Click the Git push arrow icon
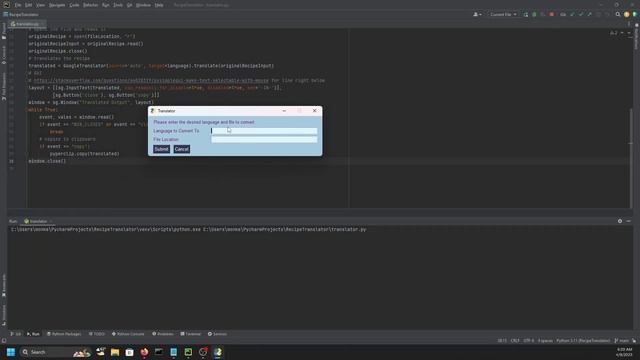 click(x=589, y=14)
